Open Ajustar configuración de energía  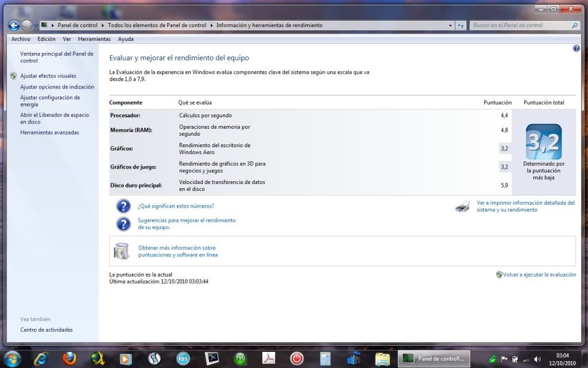(50, 101)
